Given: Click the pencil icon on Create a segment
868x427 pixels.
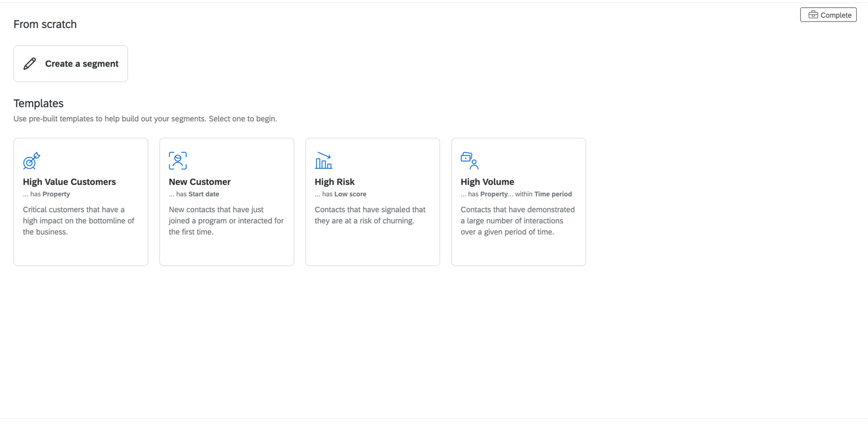Looking at the screenshot, I should click(x=30, y=63).
